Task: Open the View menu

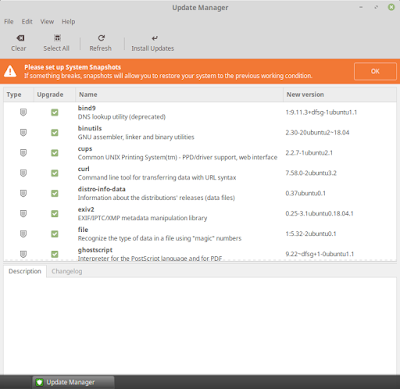Action: (47, 22)
